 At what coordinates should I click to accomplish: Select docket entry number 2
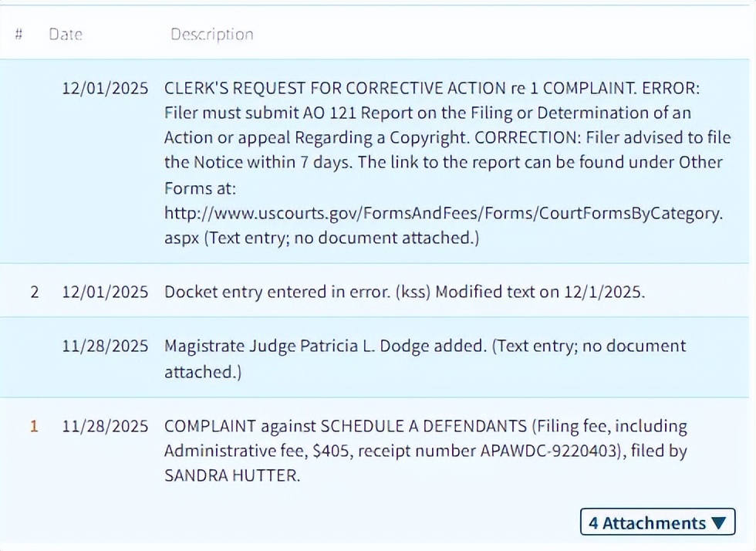pyautogui.click(x=34, y=292)
